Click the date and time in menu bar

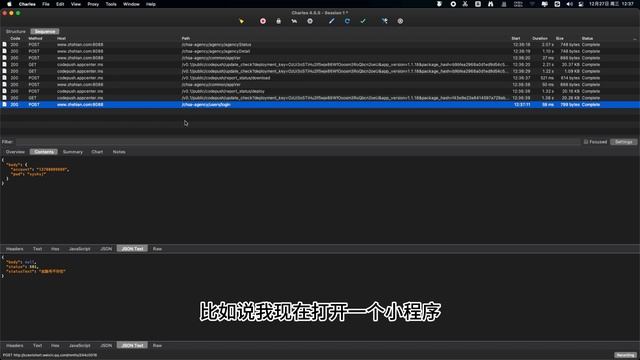click(x=611, y=4)
